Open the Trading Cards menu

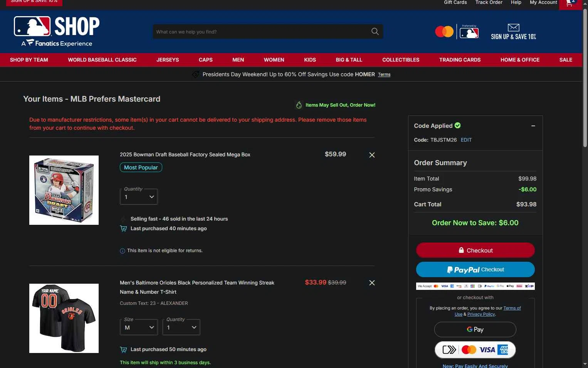pos(460,60)
